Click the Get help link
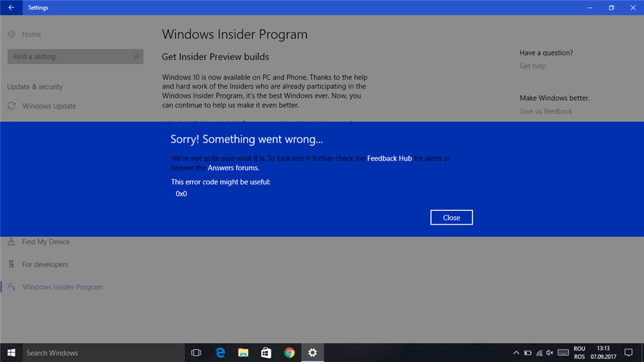The width and height of the screenshot is (644, 362). tap(532, 66)
